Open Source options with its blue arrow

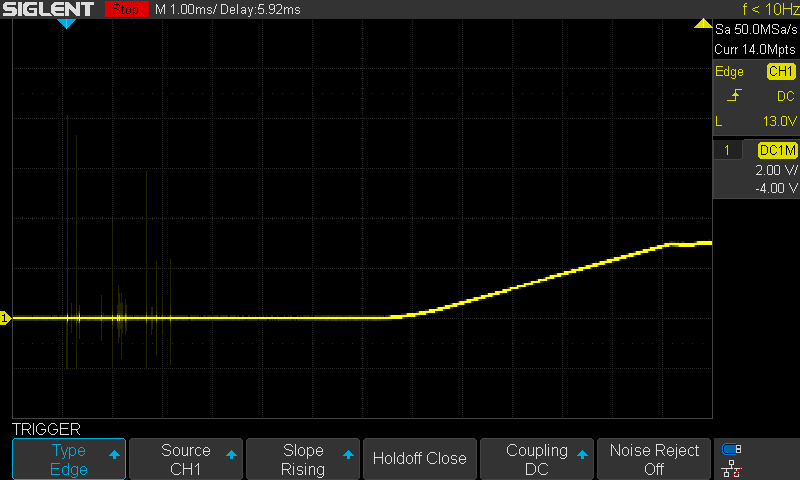pos(231,454)
